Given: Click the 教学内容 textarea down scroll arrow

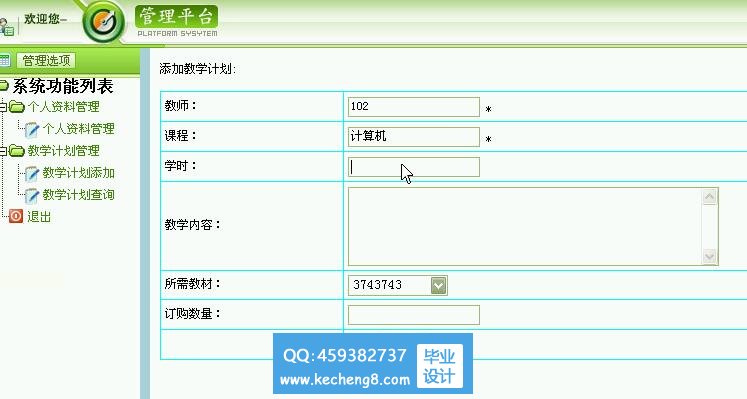Looking at the screenshot, I should pos(709,257).
